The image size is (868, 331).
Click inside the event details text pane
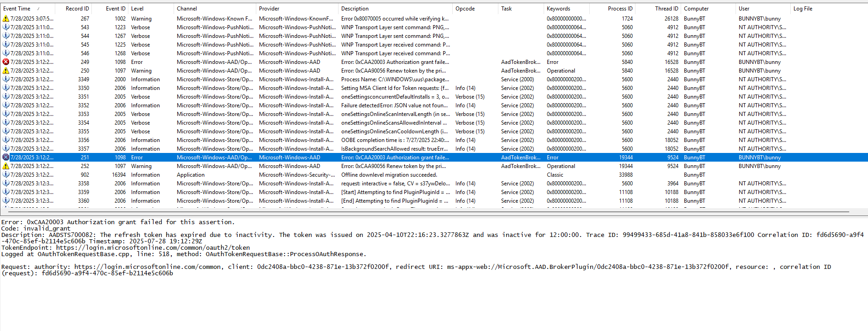(434, 274)
